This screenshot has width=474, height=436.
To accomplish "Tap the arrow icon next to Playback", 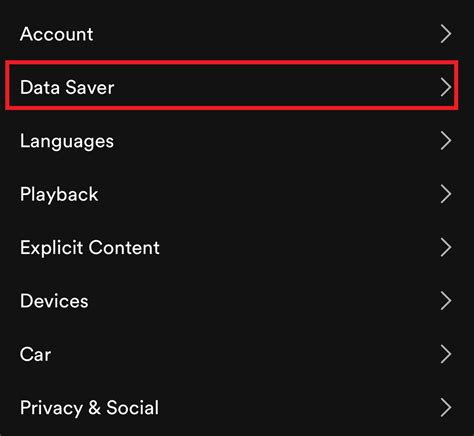I will click(446, 194).
